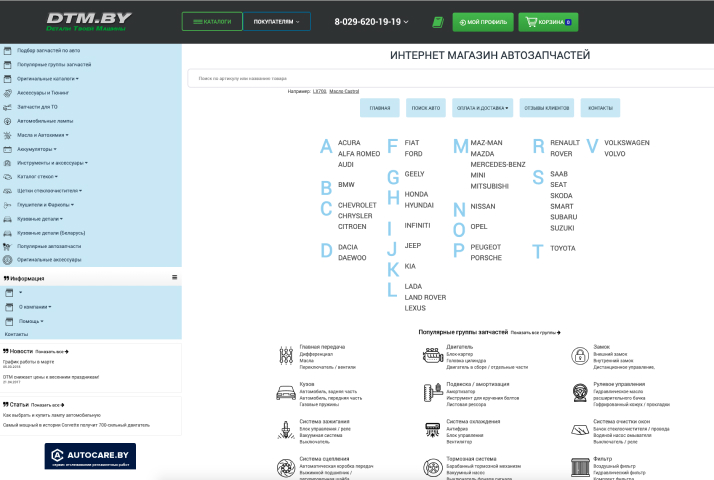This screenshot has width=714, height=480.
Task: Click the green book icon in header
Action: coord(437,21)
